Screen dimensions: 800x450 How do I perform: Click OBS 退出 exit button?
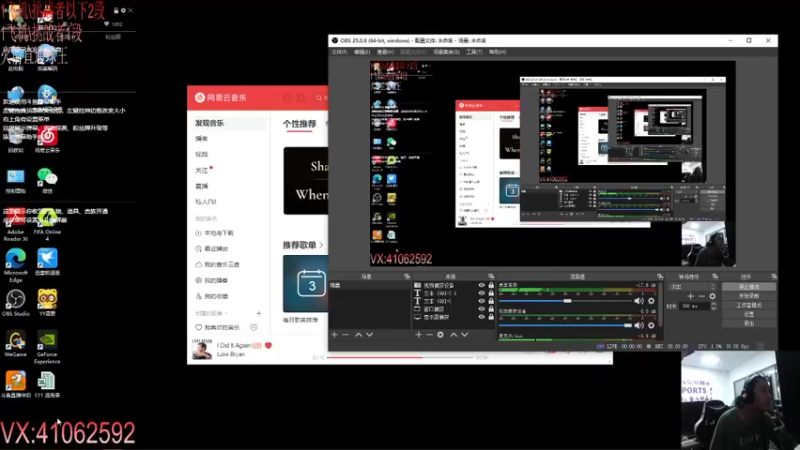pyautogui.click(x=749, y=323)
